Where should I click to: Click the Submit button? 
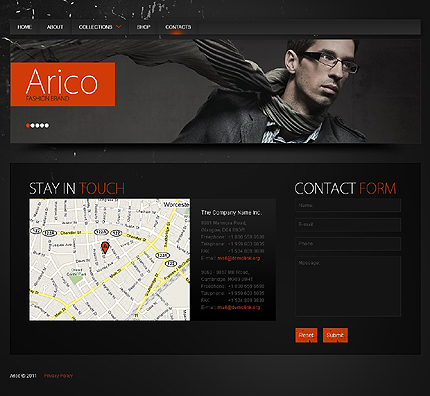click(335, 335)
